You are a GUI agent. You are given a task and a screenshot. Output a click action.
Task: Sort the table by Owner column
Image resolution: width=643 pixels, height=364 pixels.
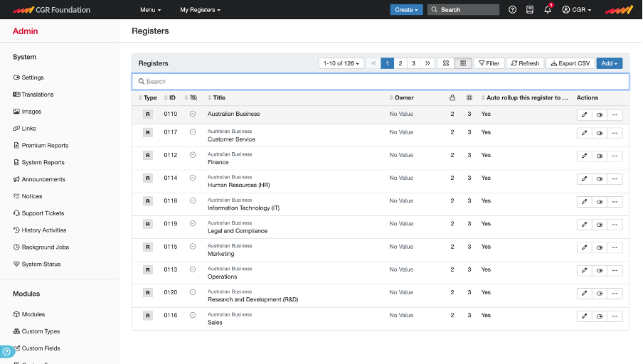(401, 97)
